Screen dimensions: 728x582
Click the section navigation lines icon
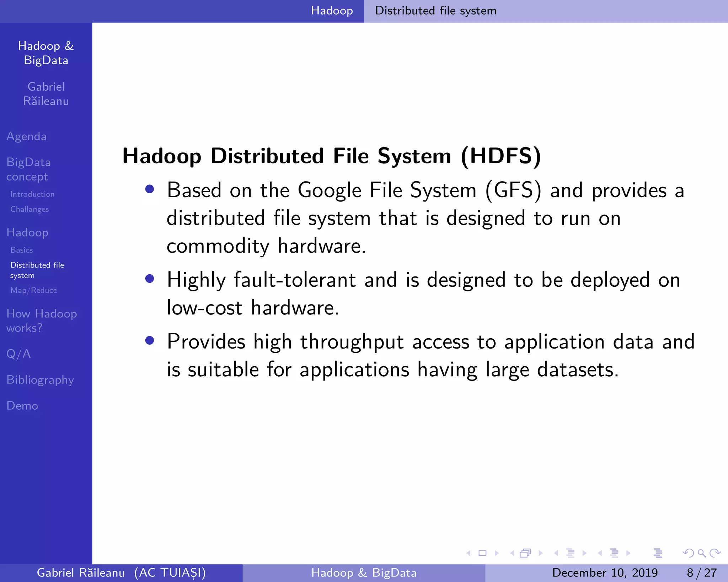tap(614, 553)
